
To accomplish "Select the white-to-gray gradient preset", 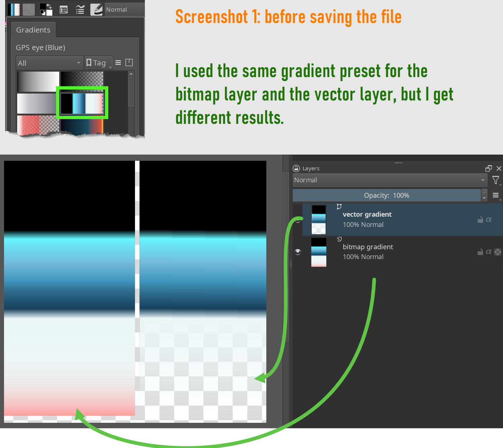I will tap(38, 103).
